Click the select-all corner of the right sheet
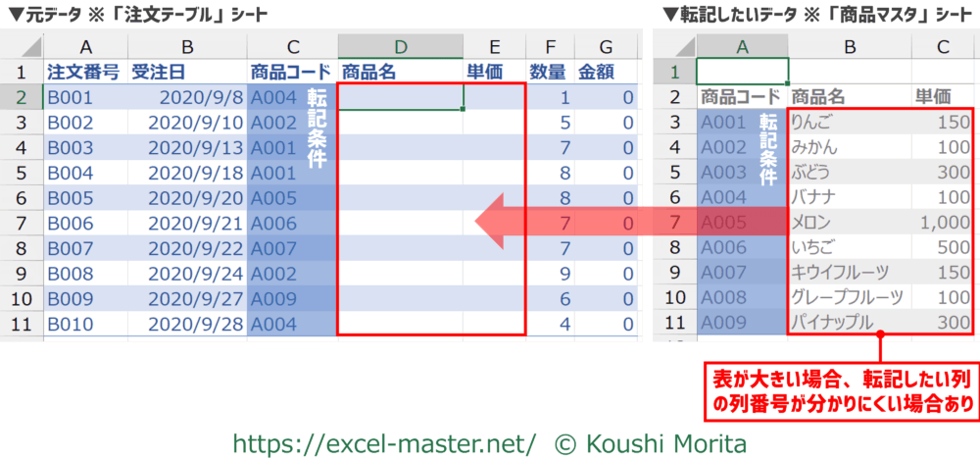Image resolution: width=980 pixels, height=461 pixels. tap(675, 46)
